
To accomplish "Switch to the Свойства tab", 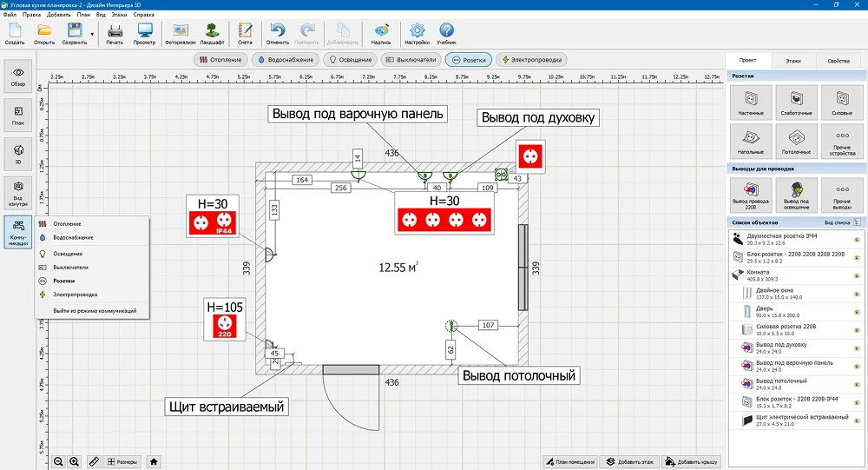I will click(838, 61).
